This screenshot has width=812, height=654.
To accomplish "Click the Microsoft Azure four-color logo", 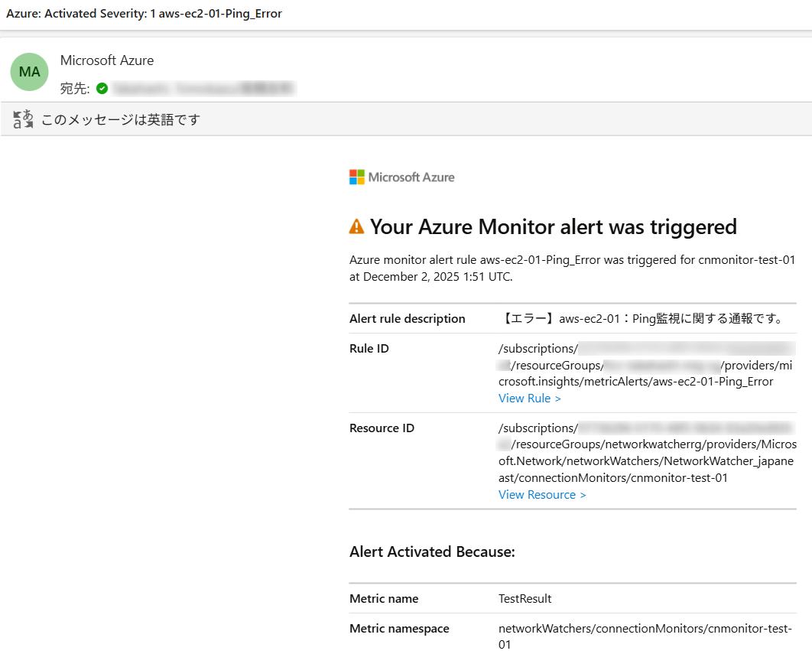I will [x=357, y=177].
